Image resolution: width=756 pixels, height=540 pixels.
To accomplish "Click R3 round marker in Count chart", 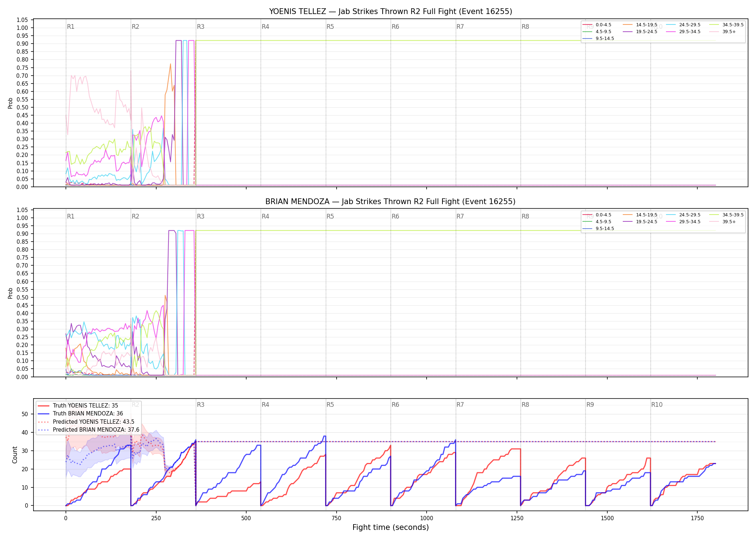I will click(x=201, y=405).
